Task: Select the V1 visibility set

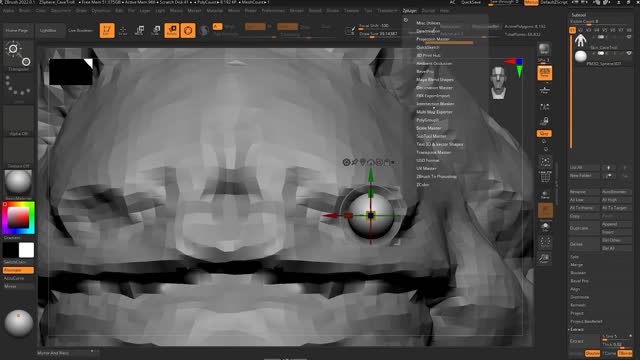Action: (x=572, y=30)
